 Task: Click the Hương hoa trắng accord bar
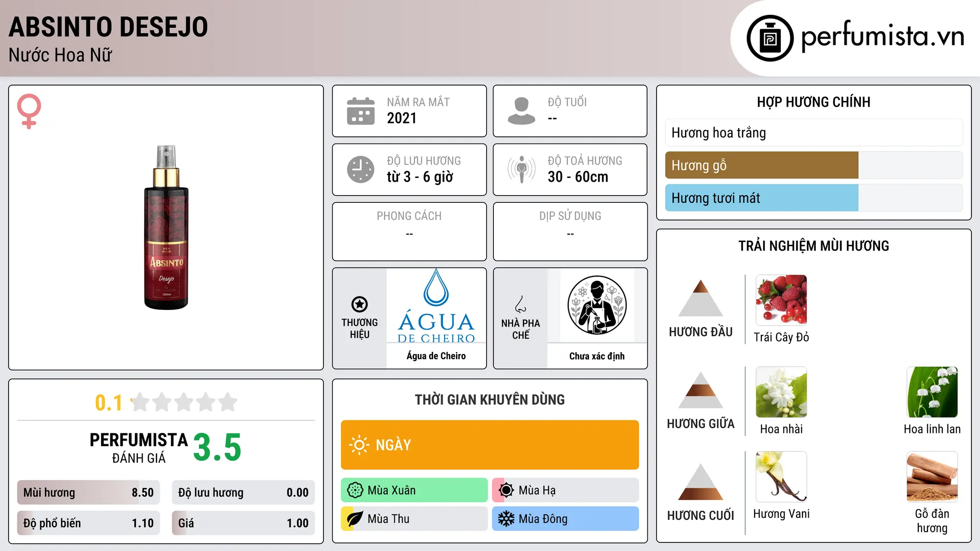814,132
